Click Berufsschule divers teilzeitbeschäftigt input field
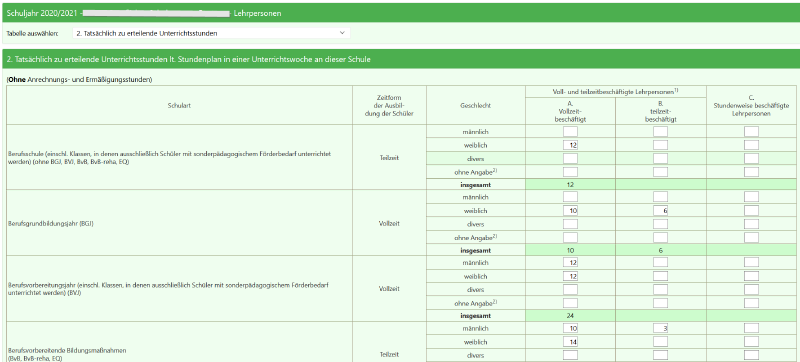800x362 pixels. (661, 158)
